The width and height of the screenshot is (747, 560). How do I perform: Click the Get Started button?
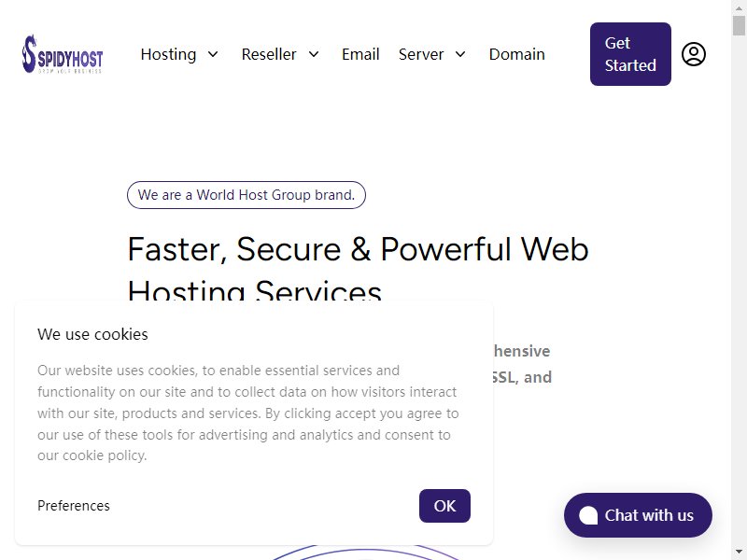click(630, 54)
